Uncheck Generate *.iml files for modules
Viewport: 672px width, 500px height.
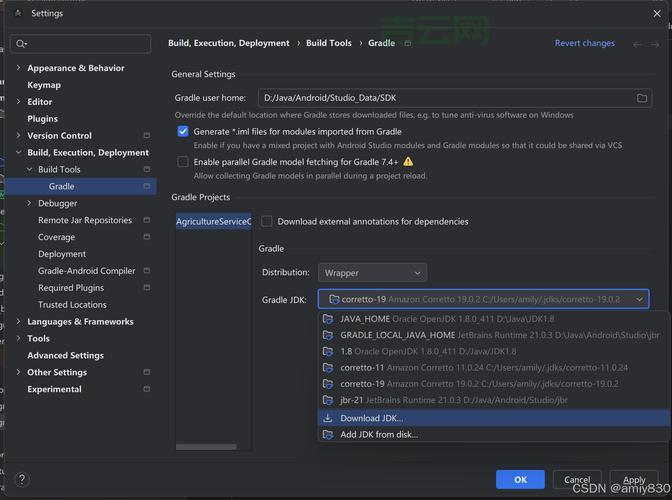coord(183,131)
